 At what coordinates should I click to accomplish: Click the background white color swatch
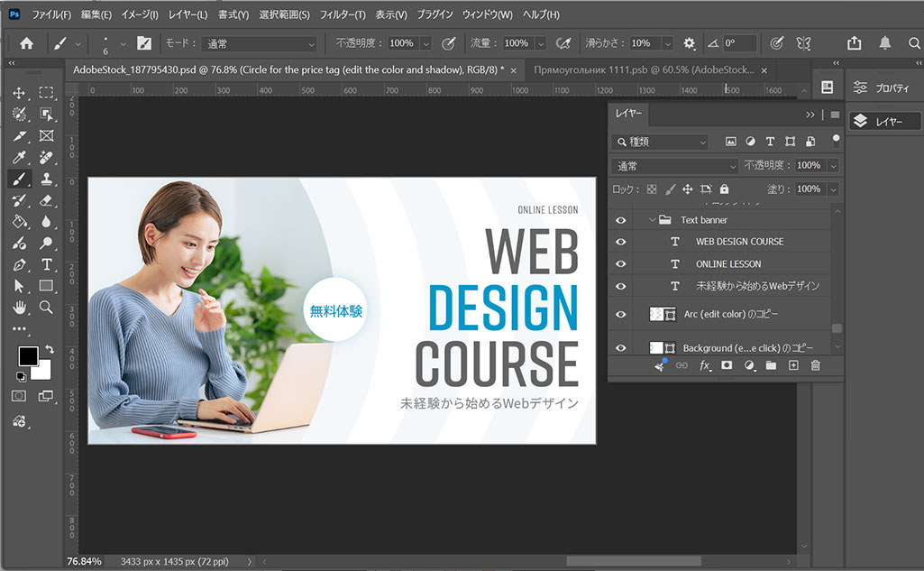[43, 372]
